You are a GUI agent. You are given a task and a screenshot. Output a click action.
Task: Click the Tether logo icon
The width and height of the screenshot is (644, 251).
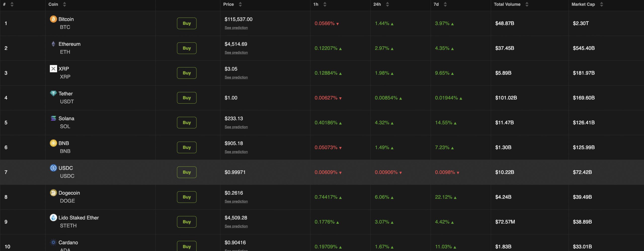[53, 93]
